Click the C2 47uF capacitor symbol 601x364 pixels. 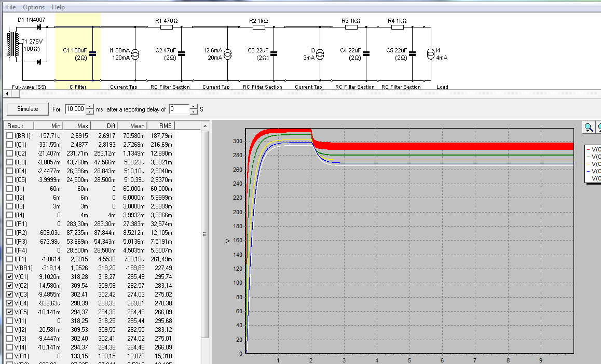tap(182, 53)
